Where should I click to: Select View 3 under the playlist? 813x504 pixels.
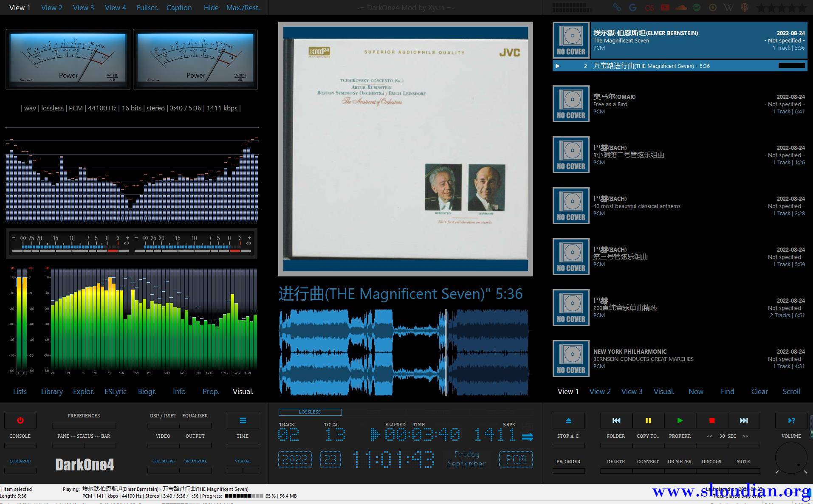(632, 391)
